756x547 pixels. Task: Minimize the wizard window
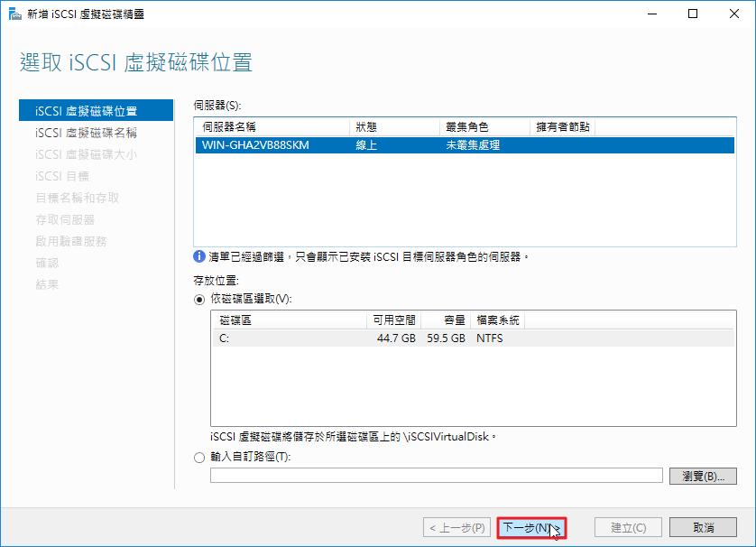[652, 14]
